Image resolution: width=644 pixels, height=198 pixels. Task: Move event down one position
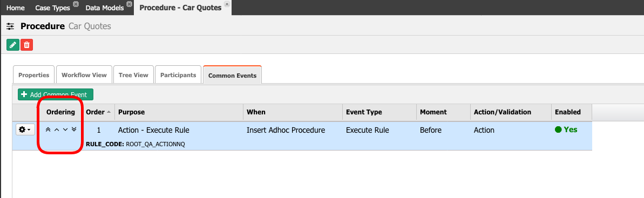pos(65,130)
